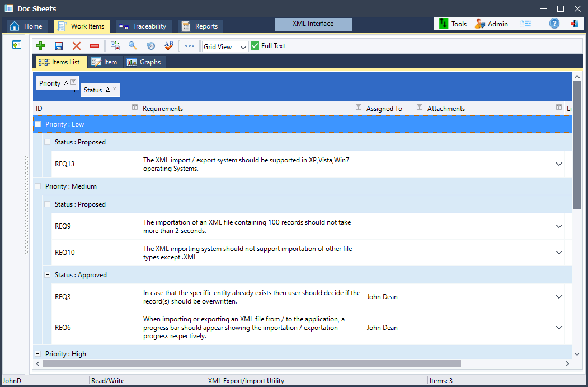Viewport: 588px width, 387px height.
Task: Save the current work items
Action: tap(58, 45)
